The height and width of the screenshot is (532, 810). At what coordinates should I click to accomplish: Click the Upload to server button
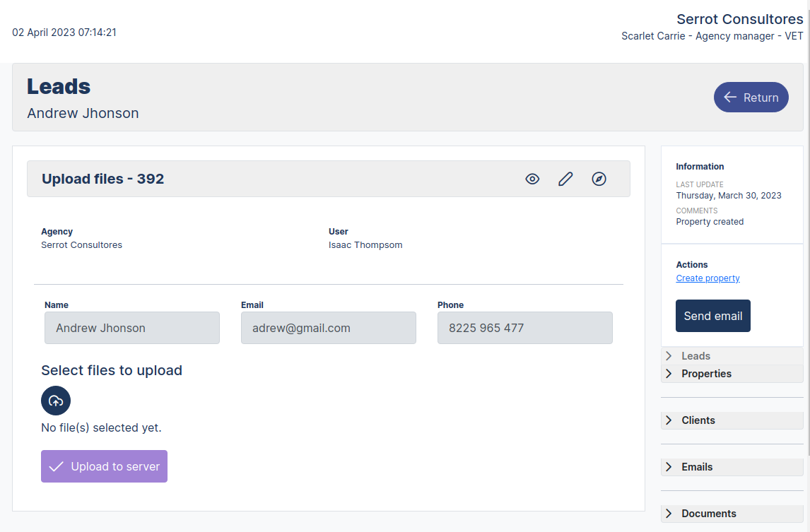click(x=104, y=466)
